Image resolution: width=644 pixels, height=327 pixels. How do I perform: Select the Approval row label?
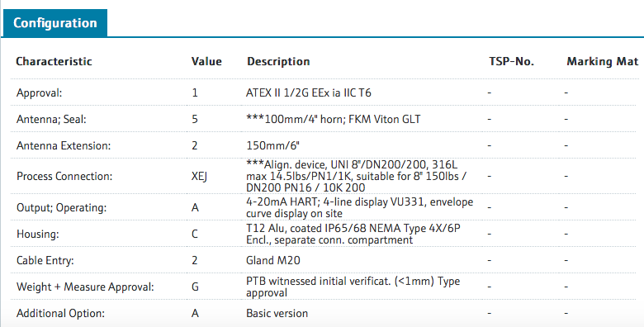coord(39,92)
